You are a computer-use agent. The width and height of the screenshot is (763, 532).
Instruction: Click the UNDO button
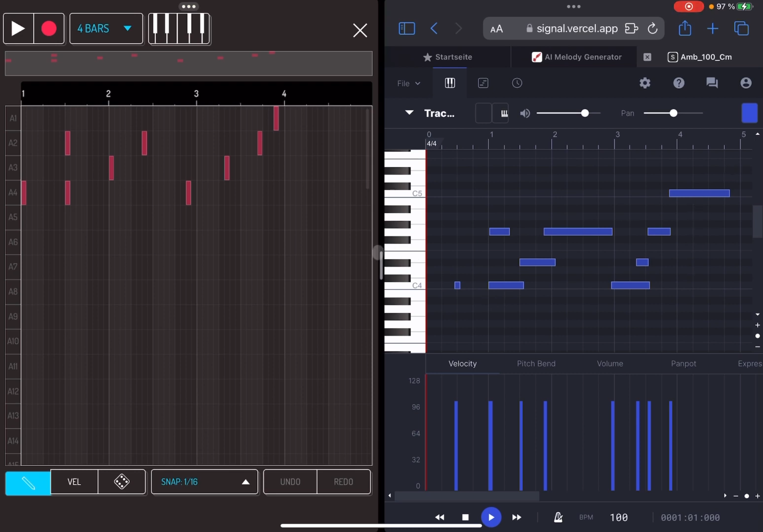[290, 482]
